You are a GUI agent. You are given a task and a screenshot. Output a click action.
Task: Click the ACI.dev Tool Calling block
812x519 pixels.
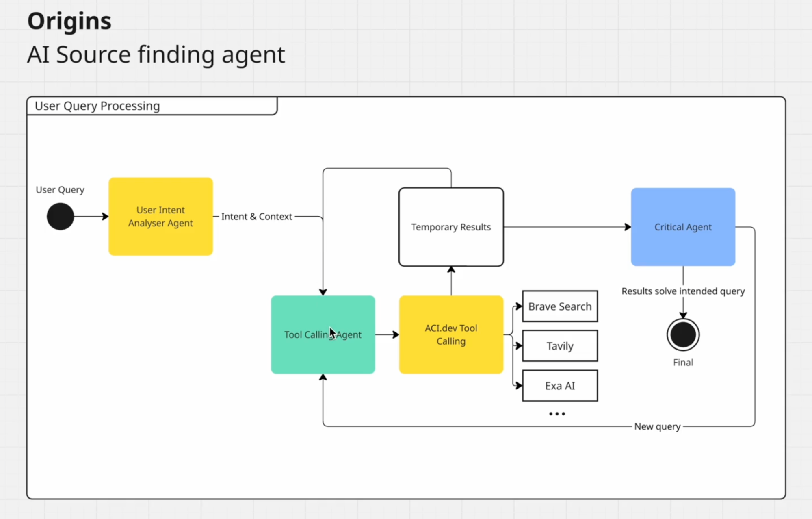(451, 334)
